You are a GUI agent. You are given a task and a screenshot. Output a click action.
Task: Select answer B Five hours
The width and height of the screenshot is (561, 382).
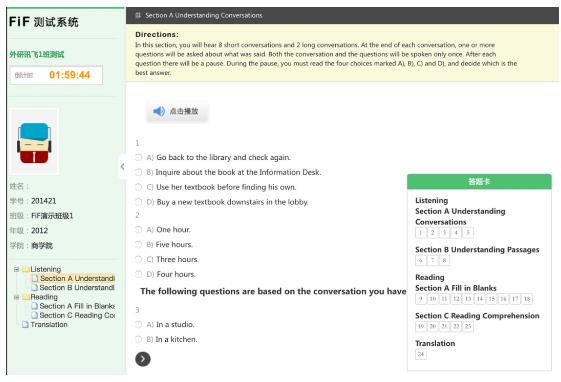138,245
